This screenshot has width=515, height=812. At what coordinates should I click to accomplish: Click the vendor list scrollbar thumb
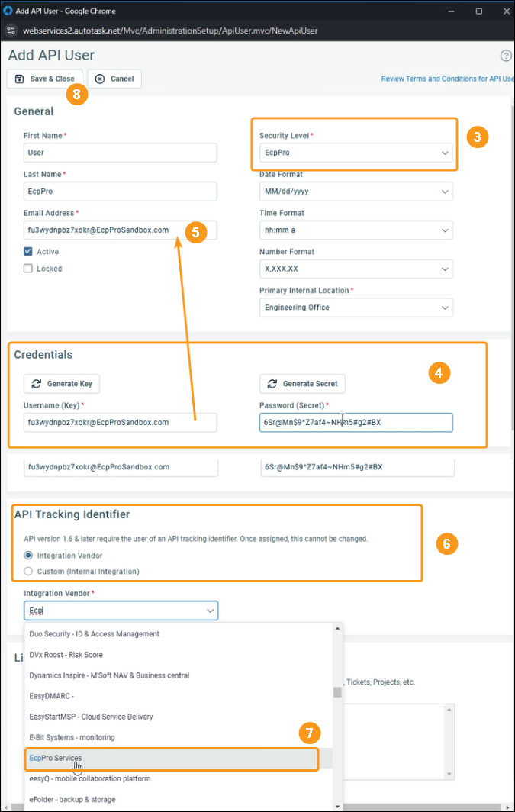[337, 692]
